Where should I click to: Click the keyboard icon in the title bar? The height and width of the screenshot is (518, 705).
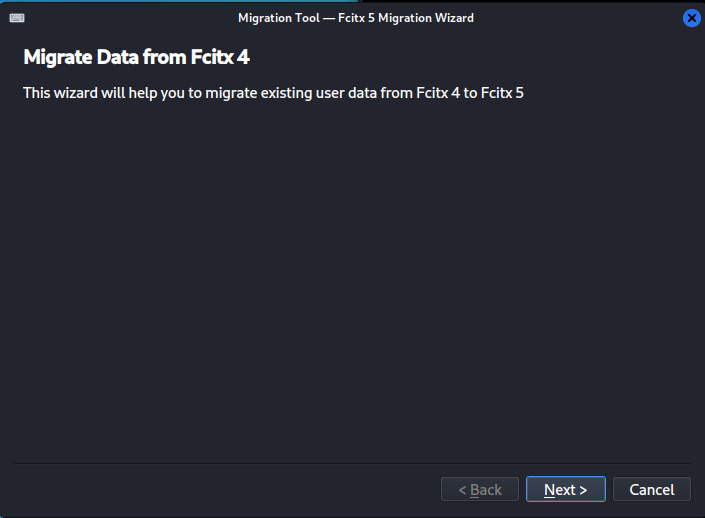pos(17,18)
